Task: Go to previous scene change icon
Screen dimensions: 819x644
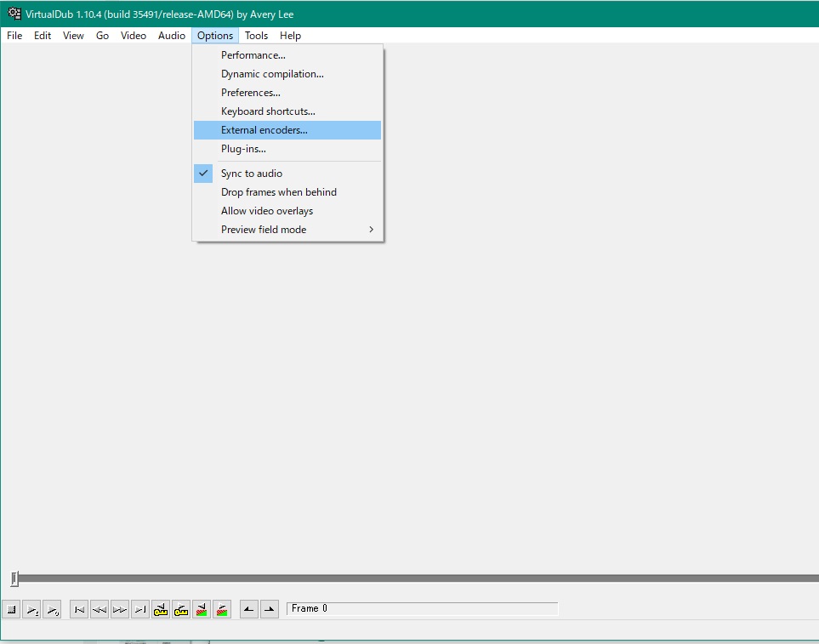Action: pyautogui.click(x=201, y=609)
